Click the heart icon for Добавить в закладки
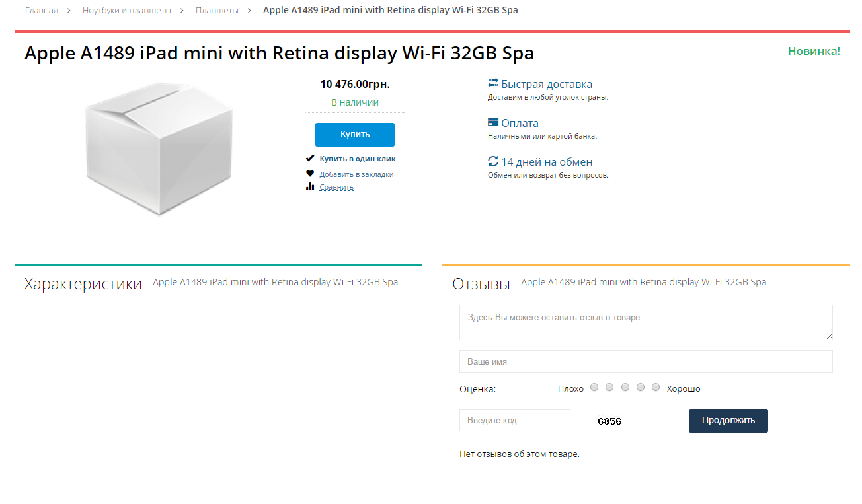 310,174
